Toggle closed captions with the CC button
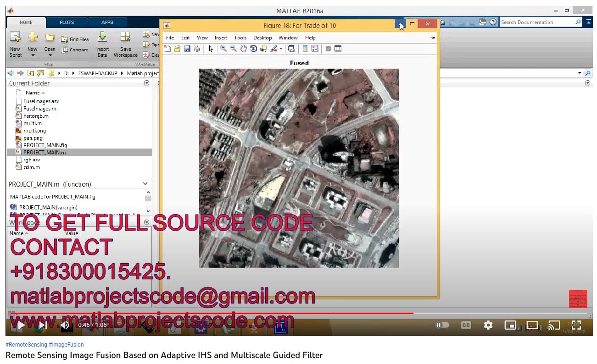Screen dimensions: 597x364 point(466,325)
